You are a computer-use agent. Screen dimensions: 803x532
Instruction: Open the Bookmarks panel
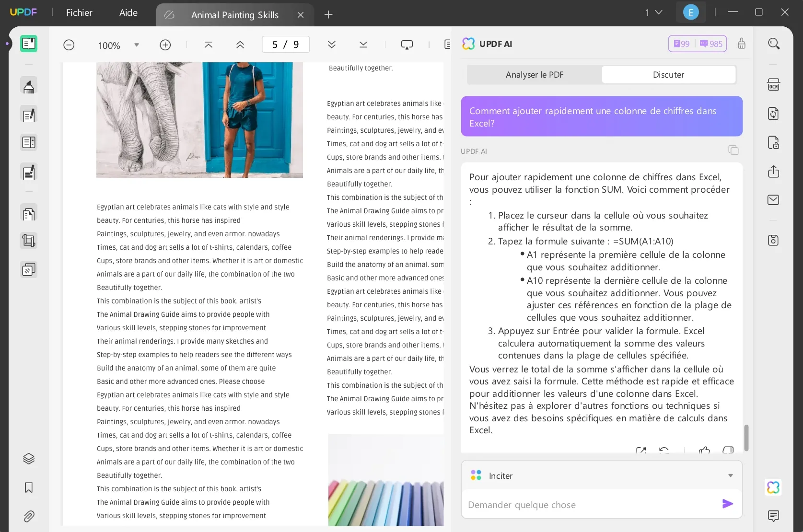pos(29,487)
